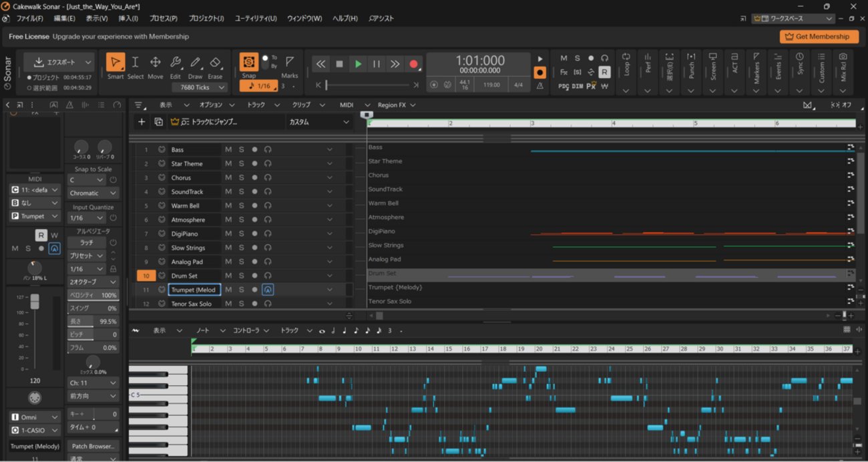Toggle PDC override button
Image resolution: width=868 pixels, height=462 pixels.
tap(564, 86)
